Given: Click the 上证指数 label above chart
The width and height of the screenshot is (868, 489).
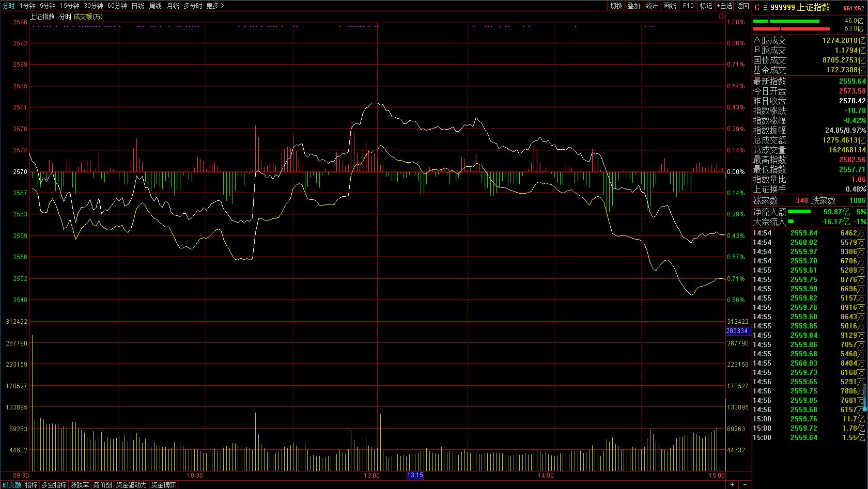Looking at the screenshot, I should pyautogui.click(x=42, y=17).
